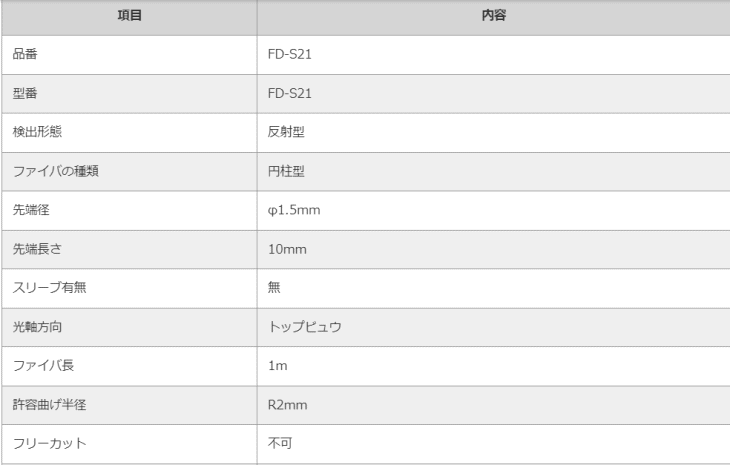Select the φ1.5mm value cell
This screenshot has width=730, height=465.
point(293,210)
